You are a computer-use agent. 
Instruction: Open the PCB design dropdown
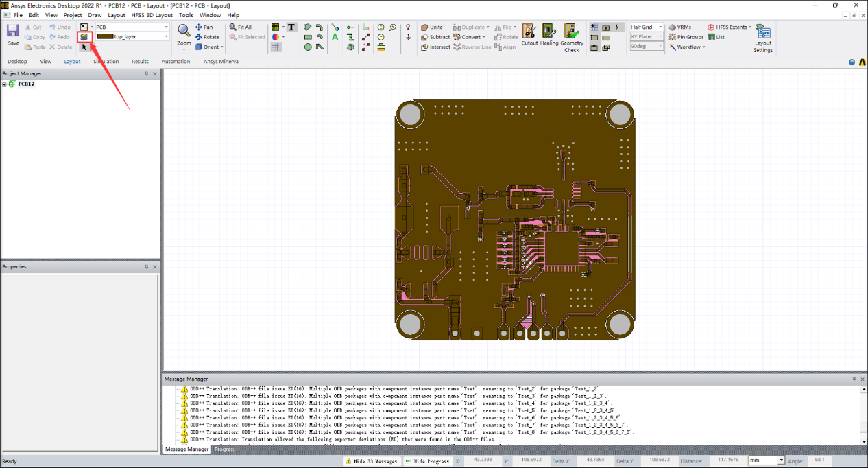click(x=166, y=27)
